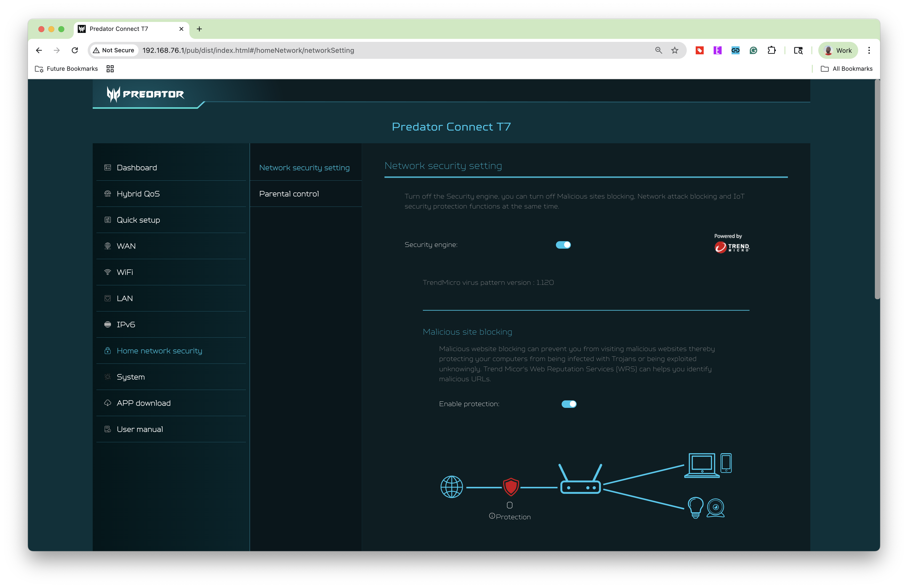Click the red tag extension icon
Viewport: 908px width, 588px height.
pos(700,50)
